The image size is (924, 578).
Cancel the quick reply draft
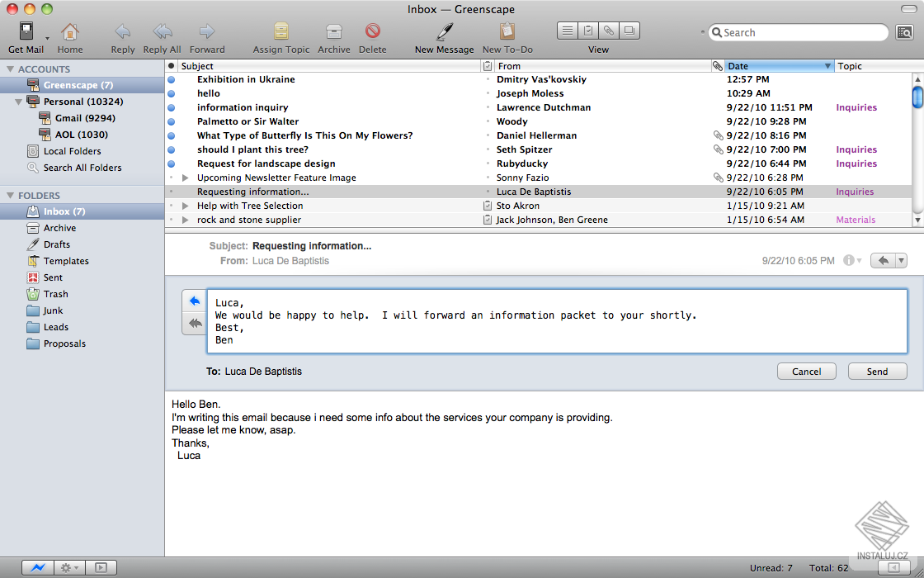[806, 372]
